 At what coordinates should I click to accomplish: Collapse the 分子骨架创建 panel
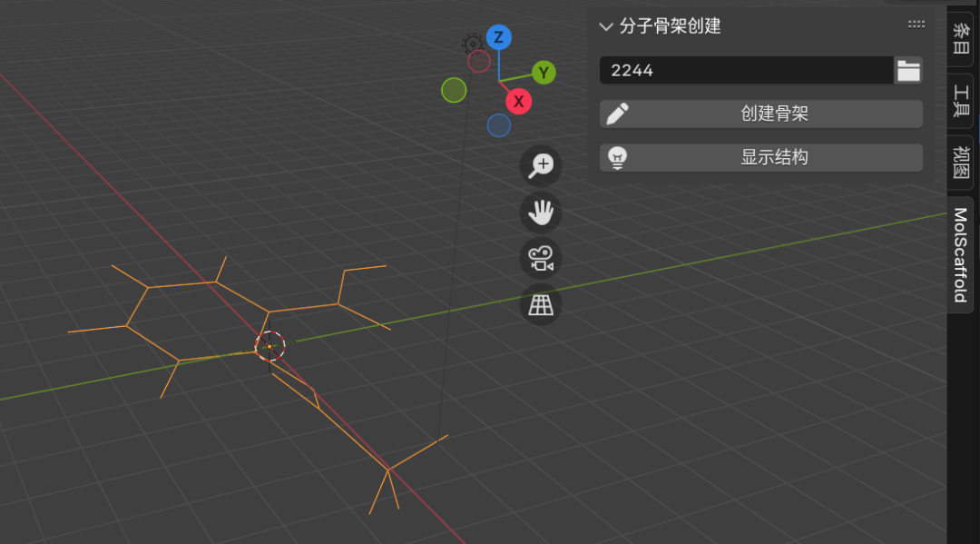605,26
